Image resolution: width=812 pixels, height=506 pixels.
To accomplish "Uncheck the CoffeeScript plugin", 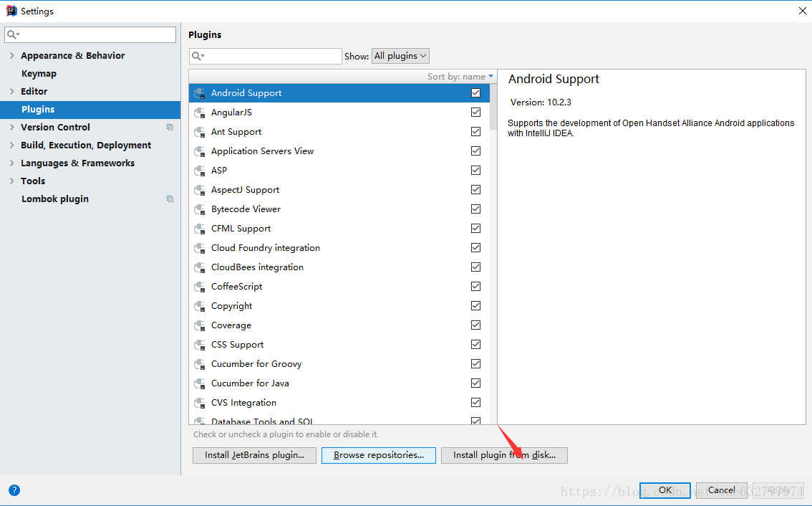I will (476, 286).
